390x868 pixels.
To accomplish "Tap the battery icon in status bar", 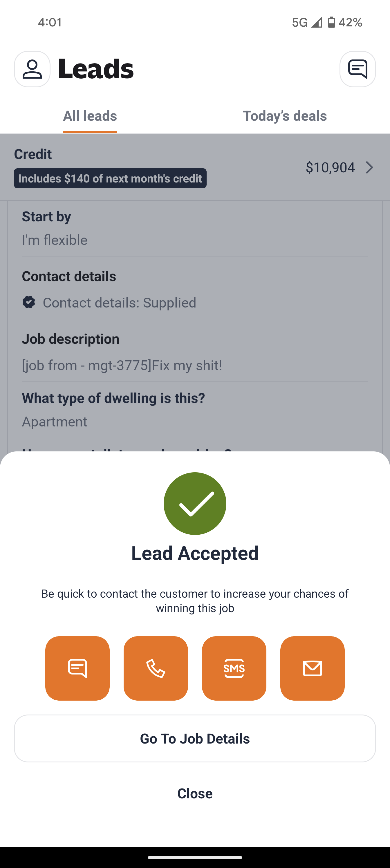I will tap(331, 22).
